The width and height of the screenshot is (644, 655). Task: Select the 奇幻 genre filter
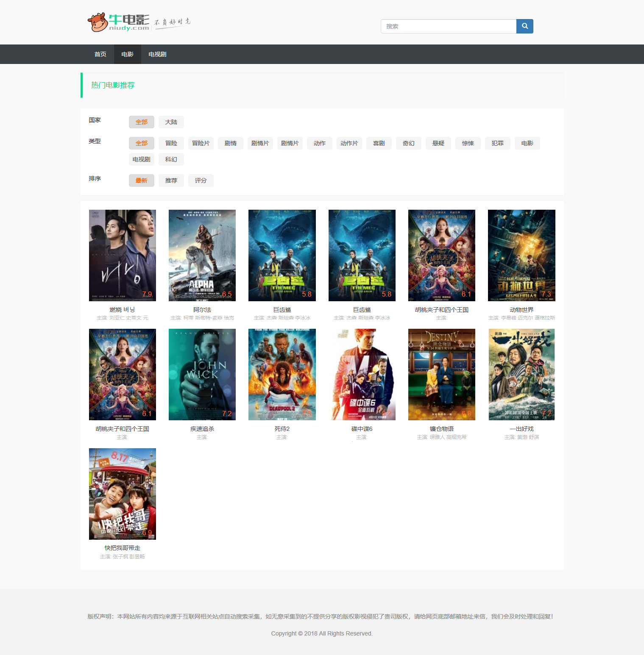click(x=409, y=143)
